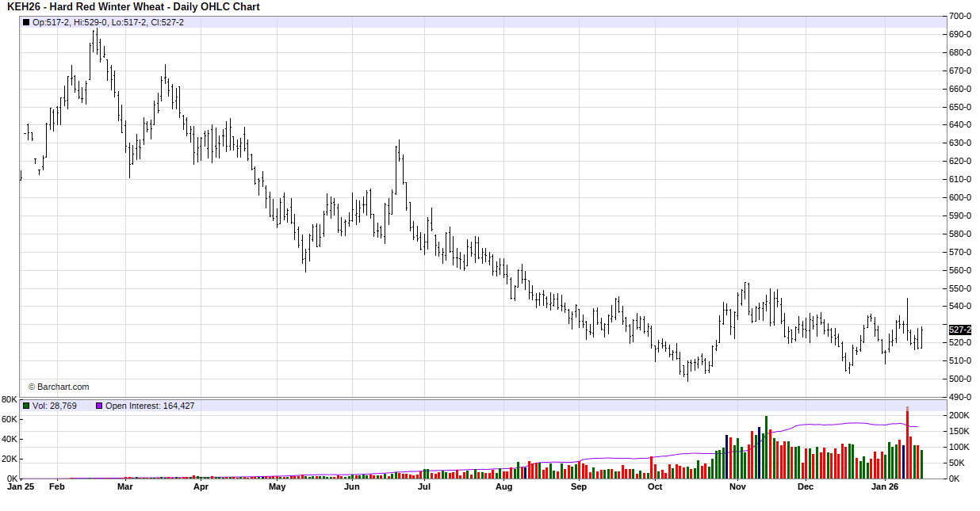Click the Nov month label on time axis
The width and height of the screenshot is (980, 511).
(x=737, y=487)
